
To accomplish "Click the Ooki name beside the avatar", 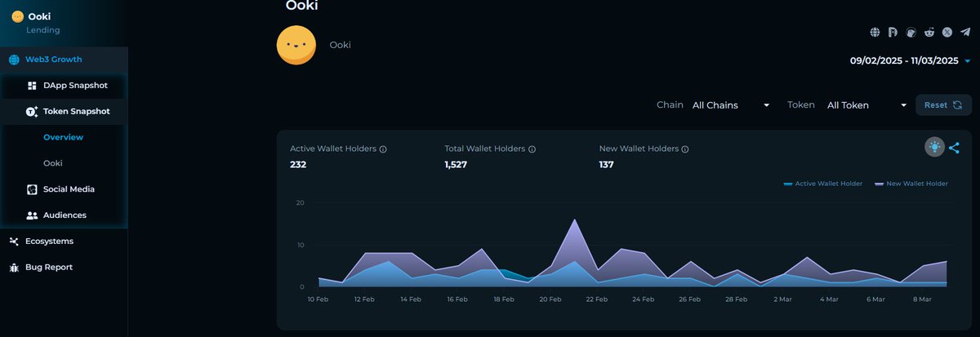I will click(340, 45).
